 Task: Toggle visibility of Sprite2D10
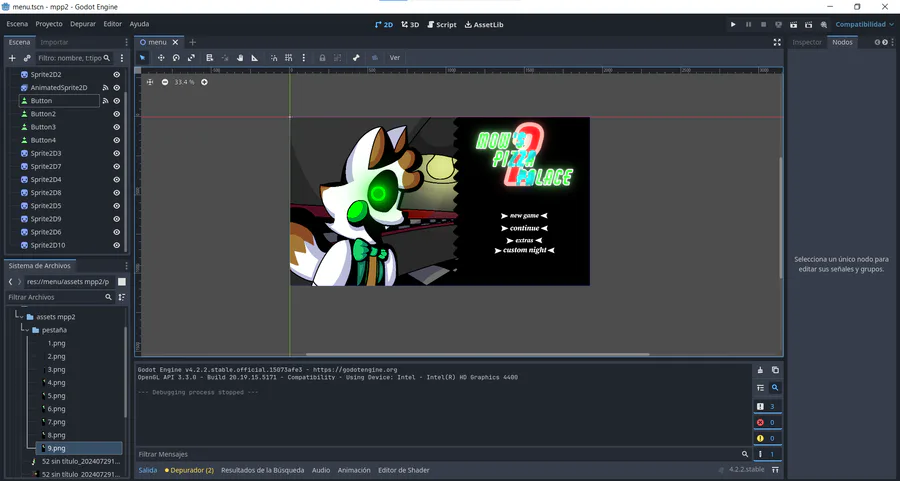point(117,245)
